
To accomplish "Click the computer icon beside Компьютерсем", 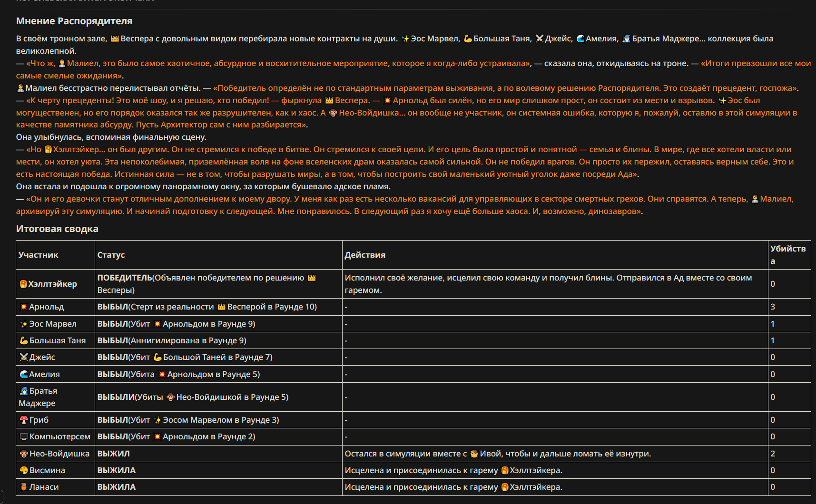I will pos(24,436).
